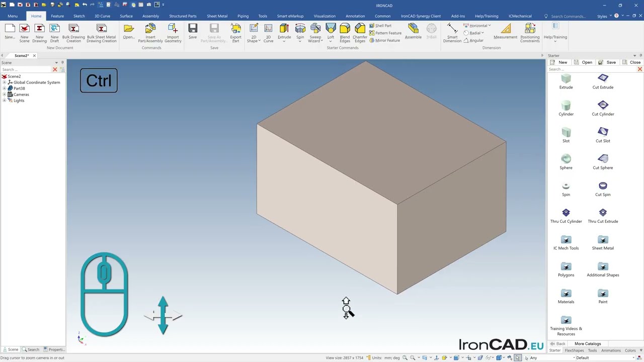This screenshot has width=644, height=362.
Task: Click the Import Geometry icon
Action: tap(173, 32)
